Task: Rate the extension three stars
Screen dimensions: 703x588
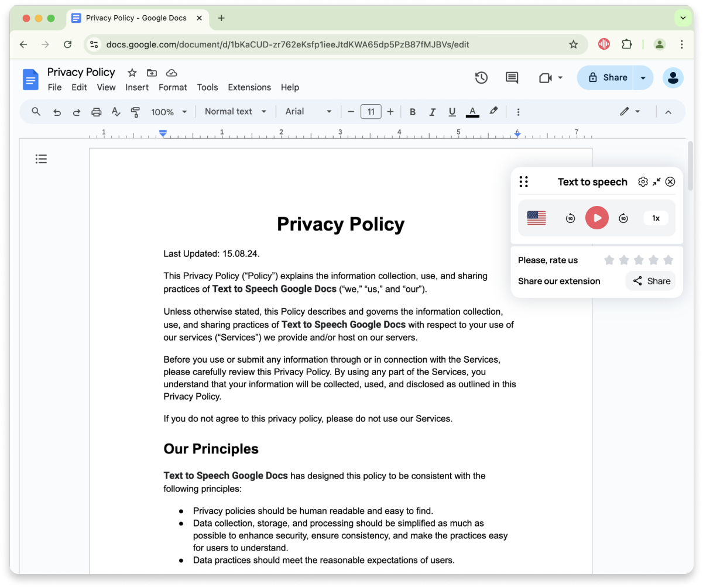Action: click(x=639, y=260)
